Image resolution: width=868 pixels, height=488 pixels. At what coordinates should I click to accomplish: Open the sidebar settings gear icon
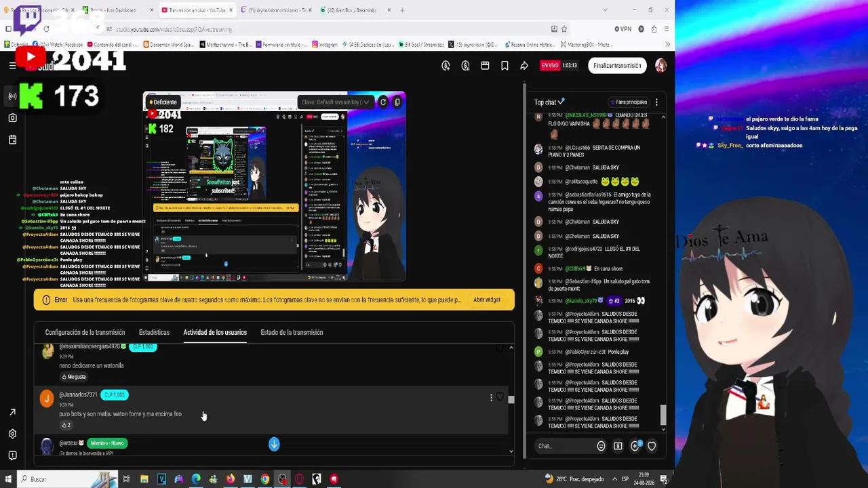coord(12,434)
